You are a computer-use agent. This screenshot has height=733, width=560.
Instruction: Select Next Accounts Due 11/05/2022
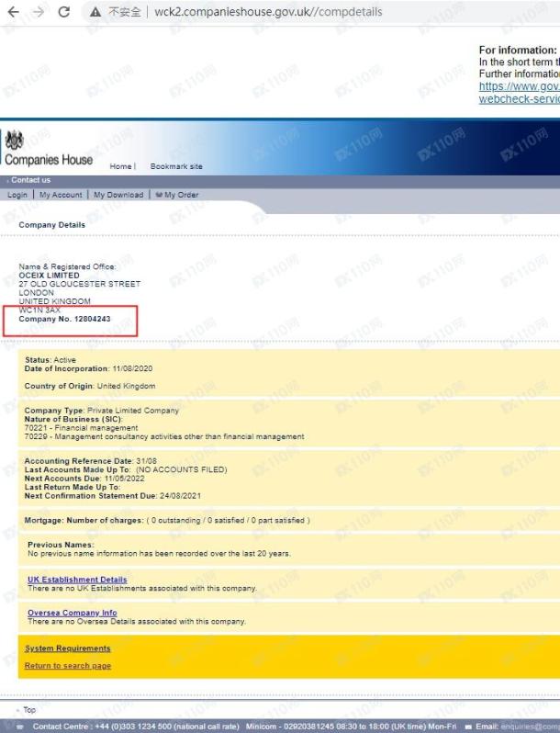click(x=84, y=479)
